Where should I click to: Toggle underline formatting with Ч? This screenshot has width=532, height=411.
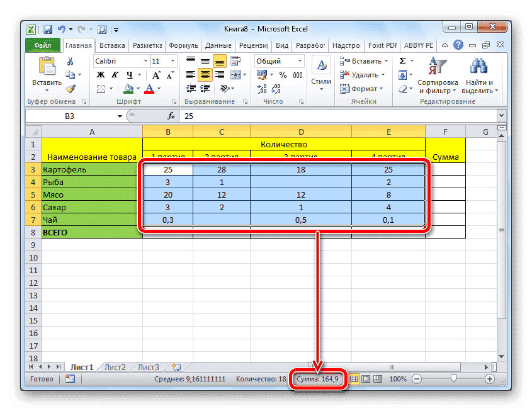pos(130,73)
